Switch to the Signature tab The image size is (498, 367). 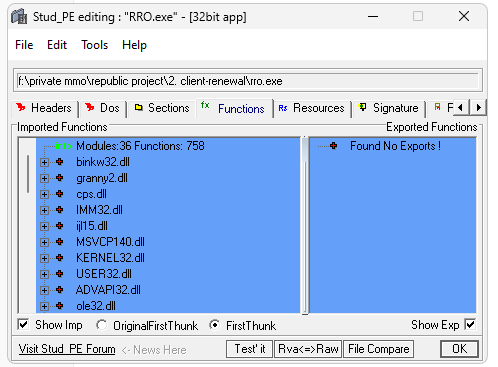388,108
